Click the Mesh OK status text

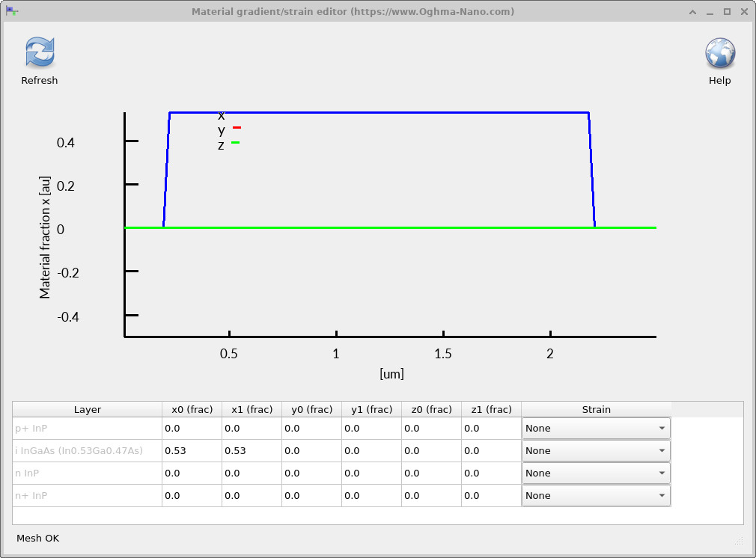pos(37,539)
